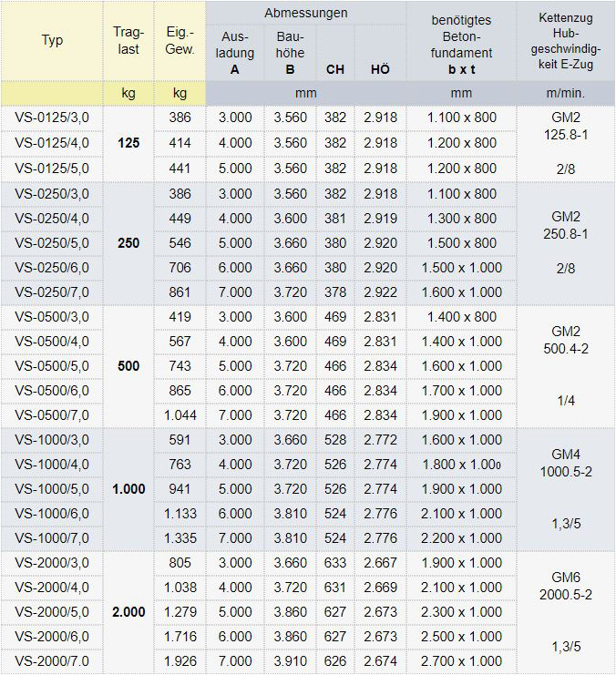Click the Typ column header

pyautogui.click(x=53, y=41)
